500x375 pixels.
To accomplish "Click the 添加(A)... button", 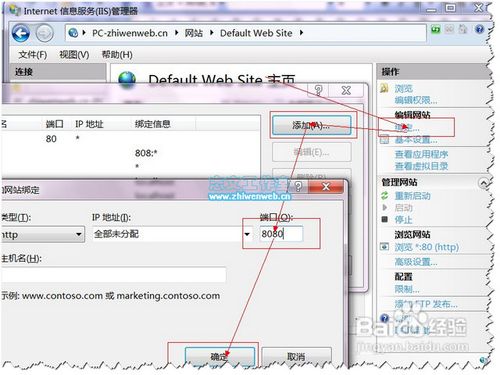I will coord(312,125).
